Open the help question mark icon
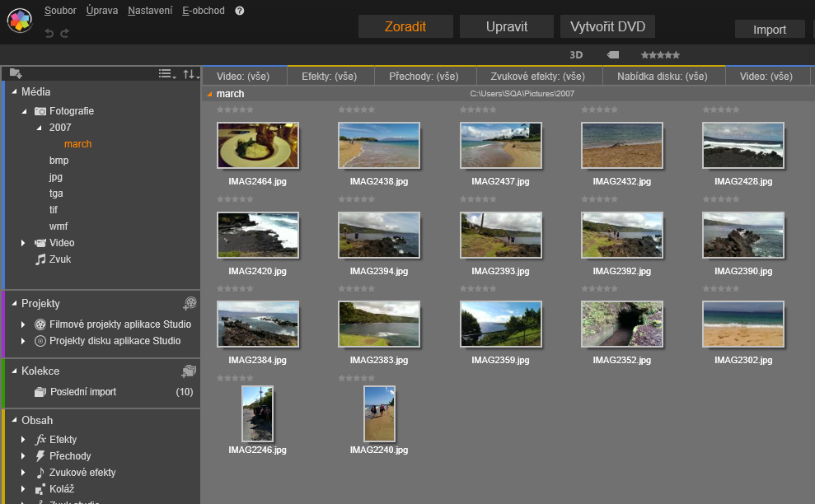The width and height of the screenshot is (815, 504). pyautogui.click(x=240, y=11)
